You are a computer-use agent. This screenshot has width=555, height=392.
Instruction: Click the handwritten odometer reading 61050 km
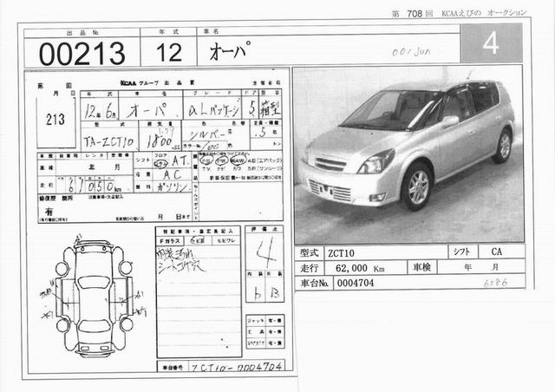(94, 186)
